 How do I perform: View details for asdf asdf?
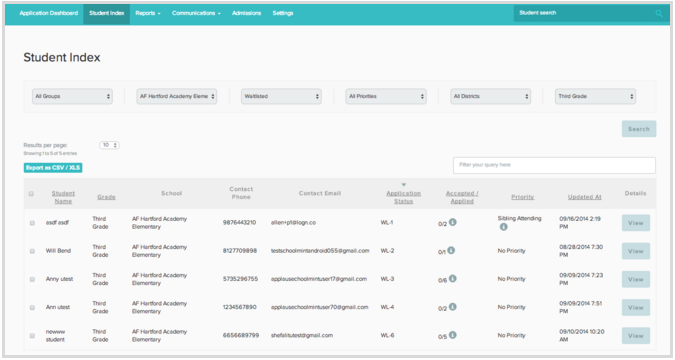point(636,223)
